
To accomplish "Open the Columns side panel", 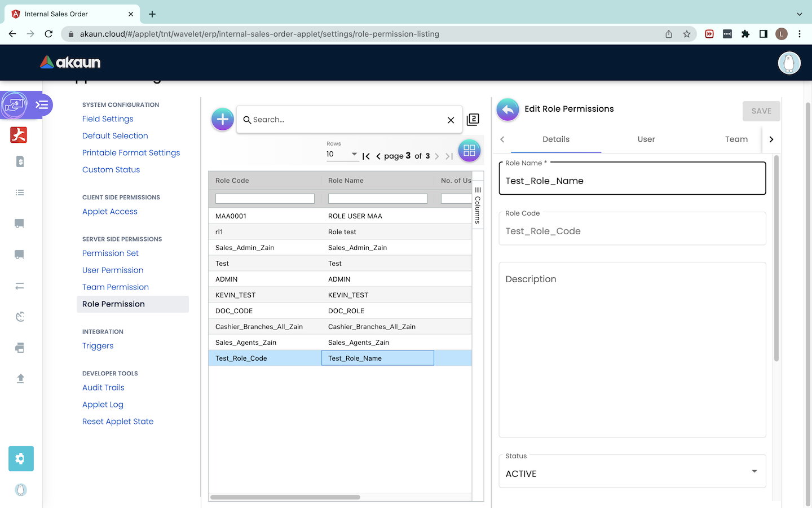I will [478, 206].
